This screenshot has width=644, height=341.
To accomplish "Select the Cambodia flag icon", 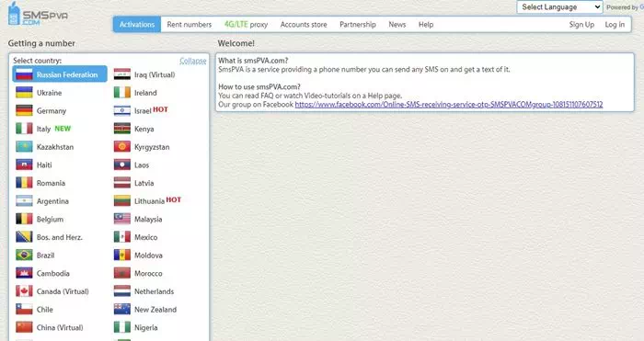I will [x=24, y=273].
